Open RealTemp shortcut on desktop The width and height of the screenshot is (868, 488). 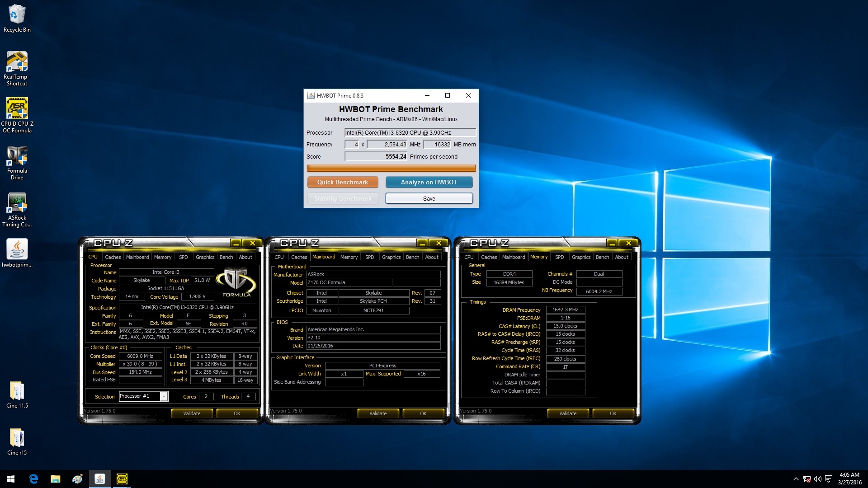coord(17,68)
